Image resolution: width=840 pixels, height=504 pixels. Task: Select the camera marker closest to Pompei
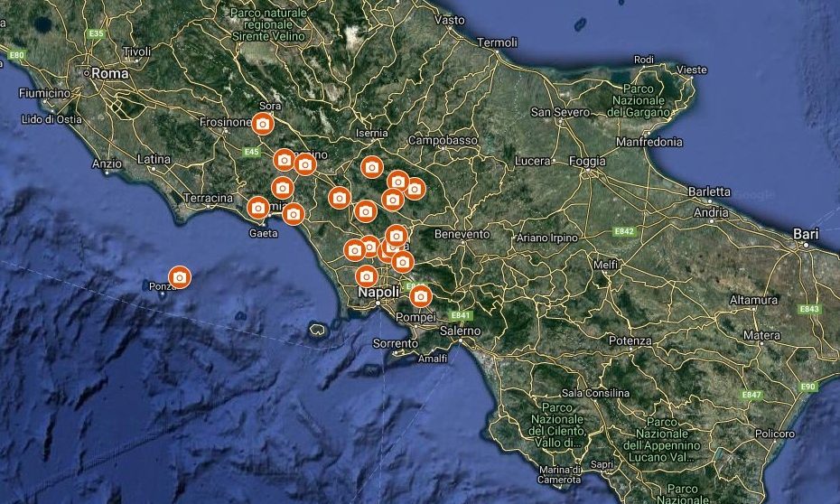click(421, 296)
